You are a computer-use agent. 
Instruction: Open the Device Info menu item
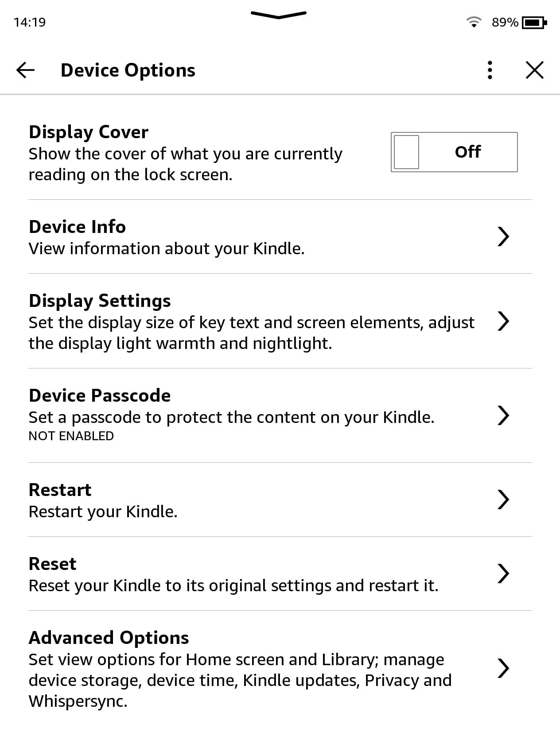[x=78, y=227]
